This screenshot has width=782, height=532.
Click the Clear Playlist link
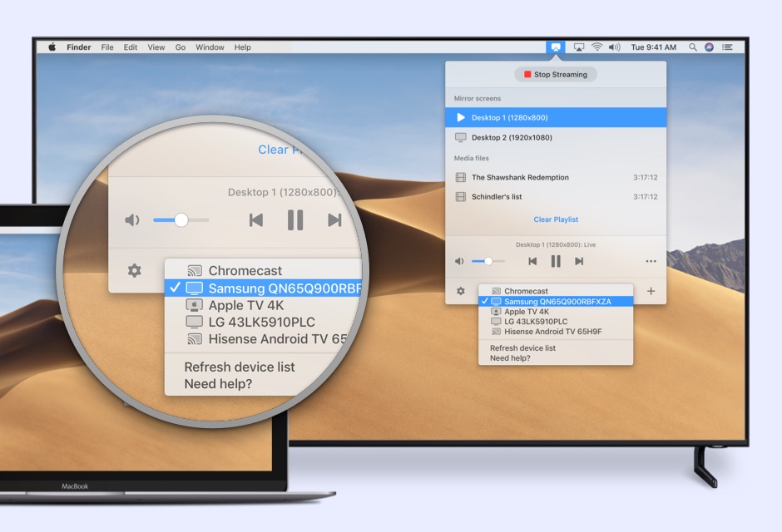pyautogui.click(x=556, y=219)
